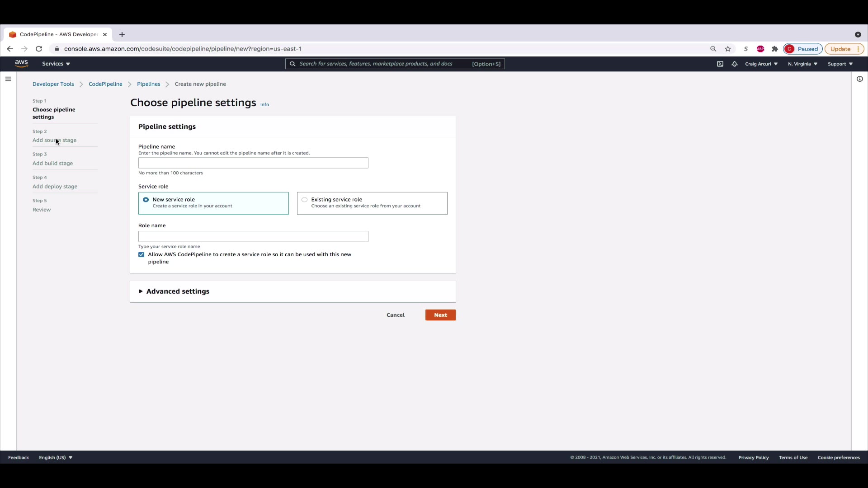Open the Support menu
The image size is (868, 488).
[x=840, y=64]
